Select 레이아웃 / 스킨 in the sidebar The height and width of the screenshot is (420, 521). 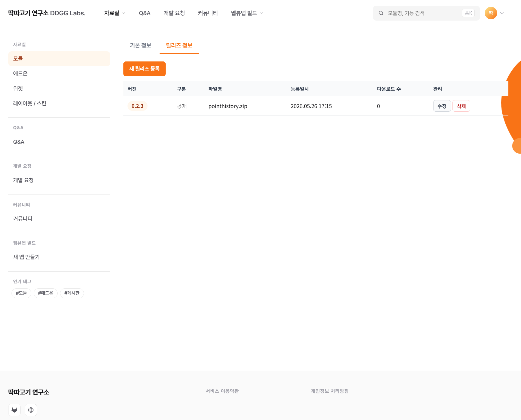[59, 103]
